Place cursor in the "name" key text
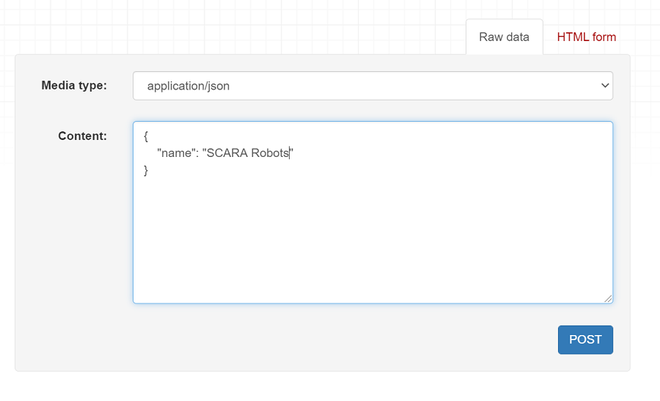This screenshot has height=401, width=660. [176, 153]
